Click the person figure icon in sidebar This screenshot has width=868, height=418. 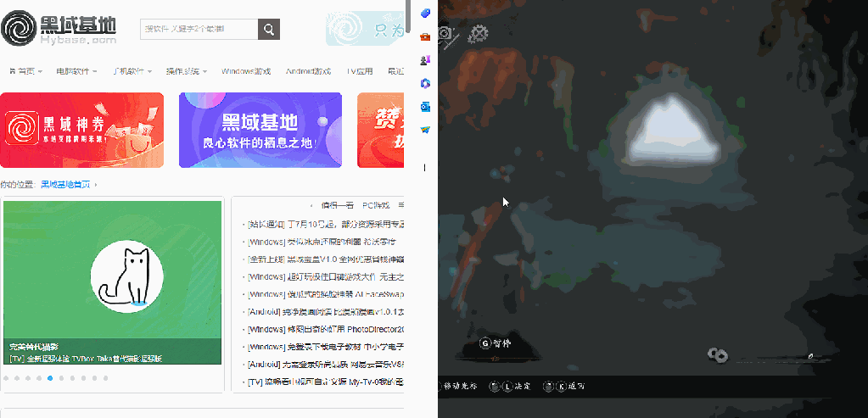[425, 60]
